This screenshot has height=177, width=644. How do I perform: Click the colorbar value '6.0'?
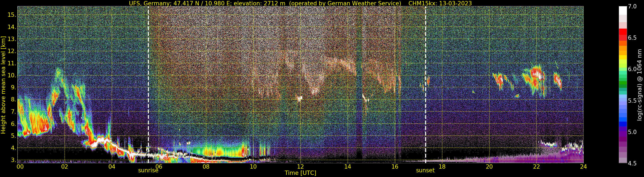(x=632, y=69)
